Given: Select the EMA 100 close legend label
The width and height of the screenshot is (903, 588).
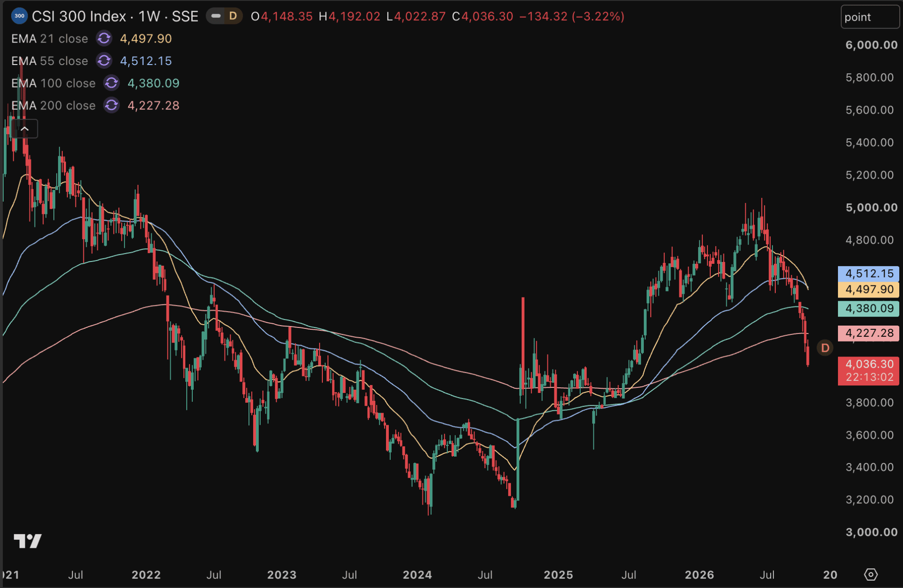Looking at the screenshot, I should click(x=53, y=83).
